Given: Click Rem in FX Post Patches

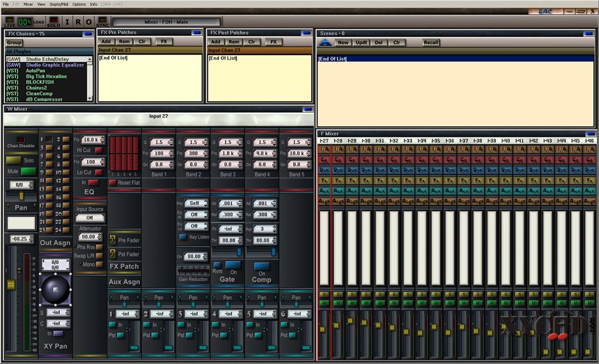Looking at the screenshot, I should tap(234, 42).
